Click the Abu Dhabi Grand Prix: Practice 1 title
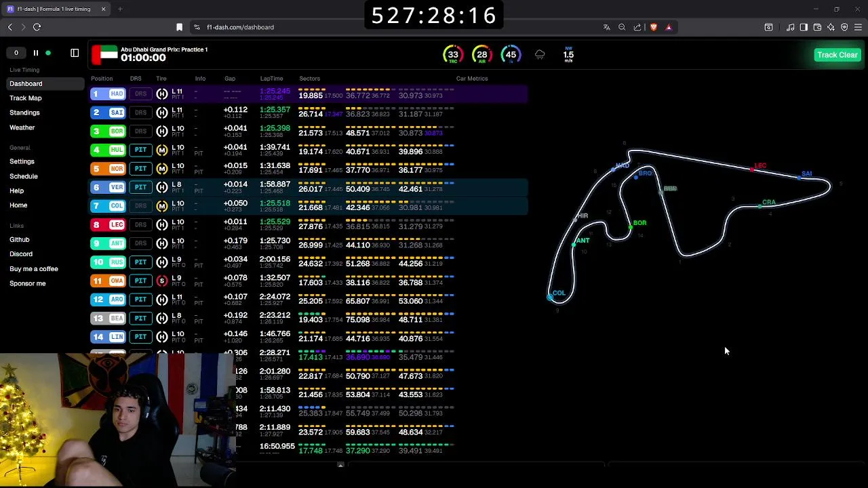 (164, 49)
